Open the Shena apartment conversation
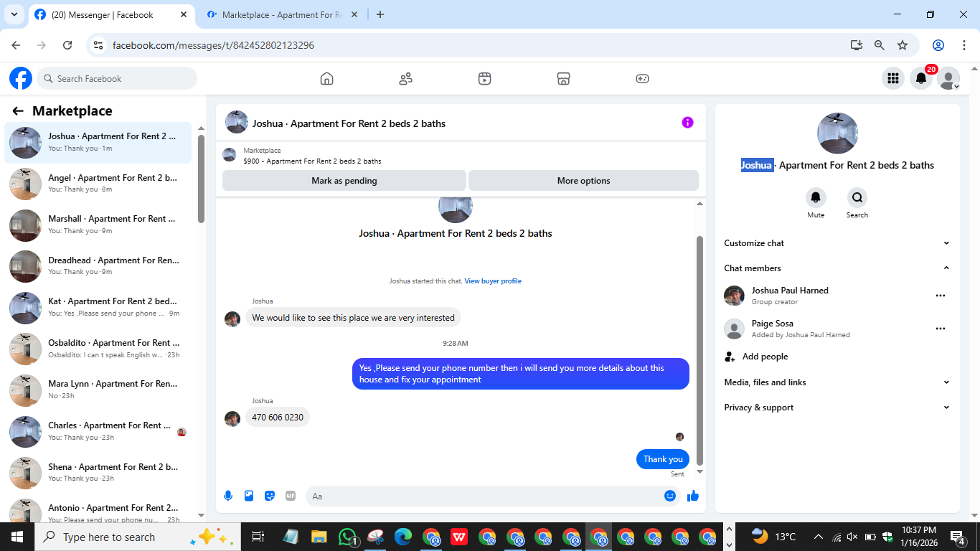The width and height of the screenshot is (980, 551). pyautogui.click(x=98, y=473)
